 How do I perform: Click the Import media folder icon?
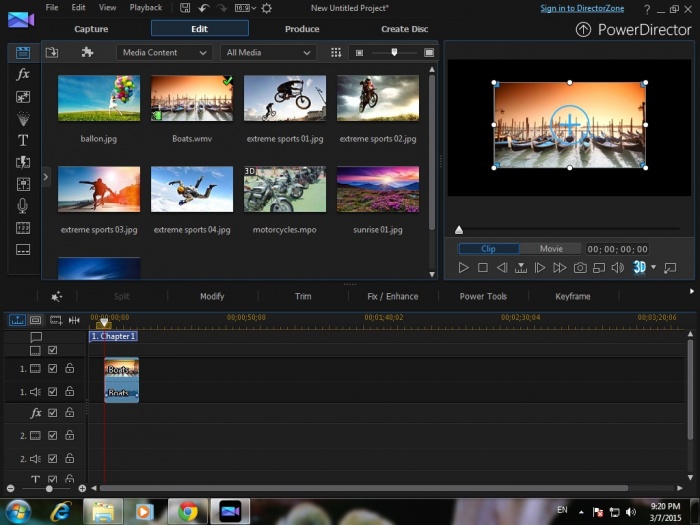52,52
